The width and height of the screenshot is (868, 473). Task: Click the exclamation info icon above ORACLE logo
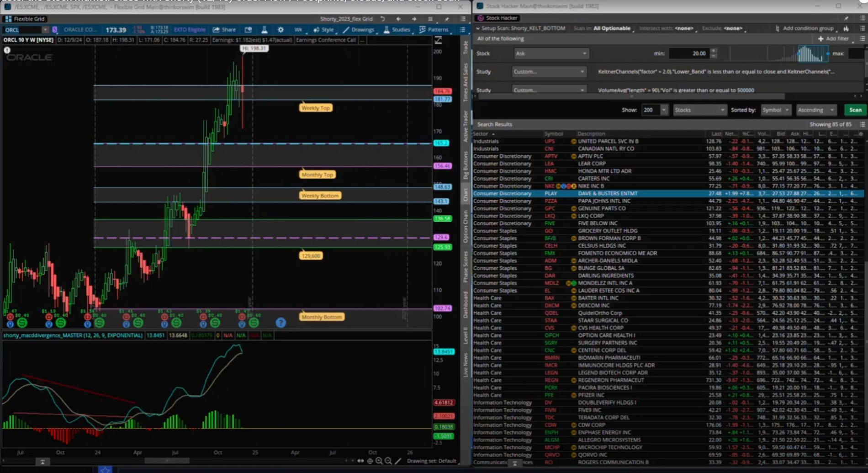(7, 50)
